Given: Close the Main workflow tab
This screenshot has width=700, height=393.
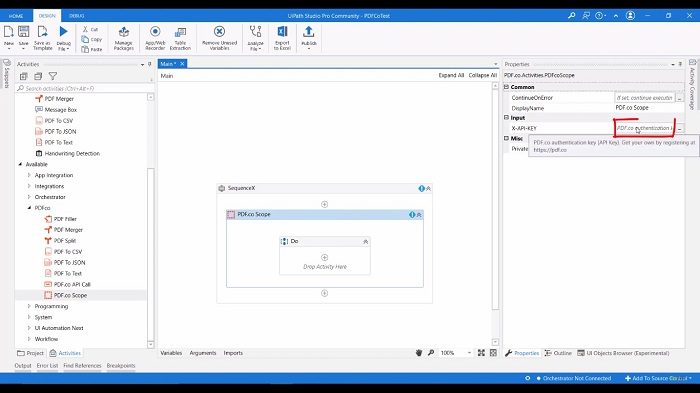Looking at the screenshot, I should click(182, 64).
